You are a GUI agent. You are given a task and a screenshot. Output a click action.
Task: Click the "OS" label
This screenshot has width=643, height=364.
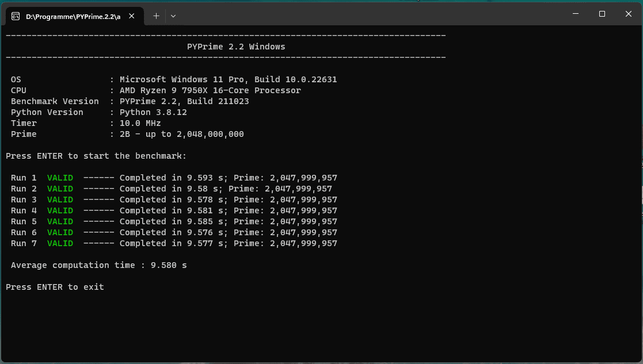(x=16, y=79)
